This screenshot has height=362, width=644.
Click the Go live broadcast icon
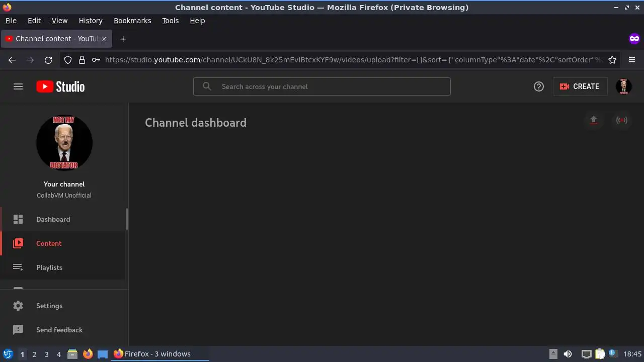622,120
